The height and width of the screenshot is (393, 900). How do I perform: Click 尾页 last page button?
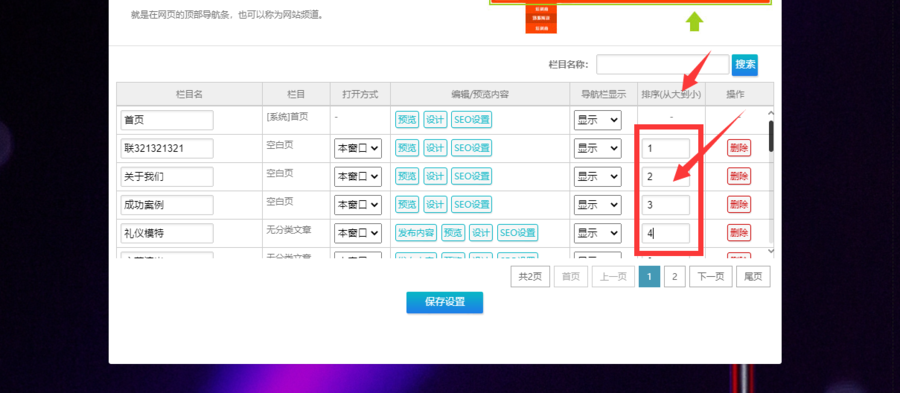click(x=753, y=277)
